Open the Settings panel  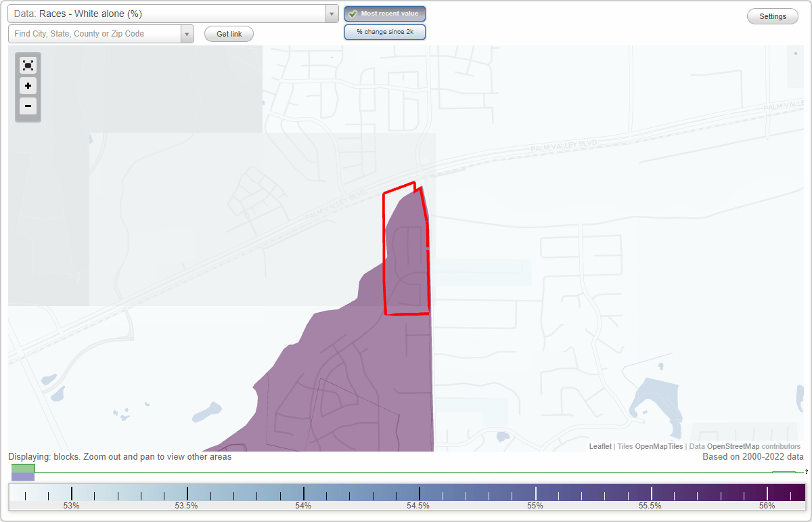click(x=772, y=16)
